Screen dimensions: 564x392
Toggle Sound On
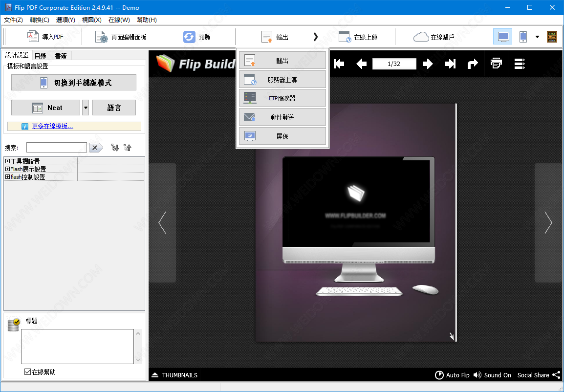[492, 375]
